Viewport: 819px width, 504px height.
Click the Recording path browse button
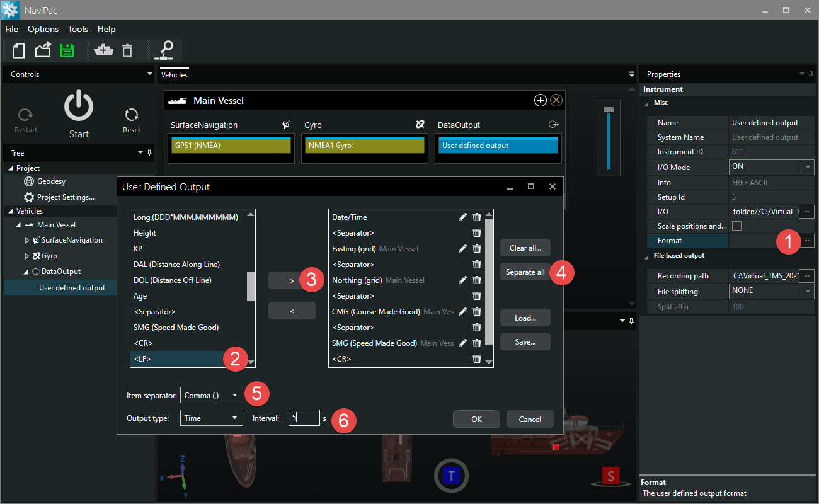[806, 276]
